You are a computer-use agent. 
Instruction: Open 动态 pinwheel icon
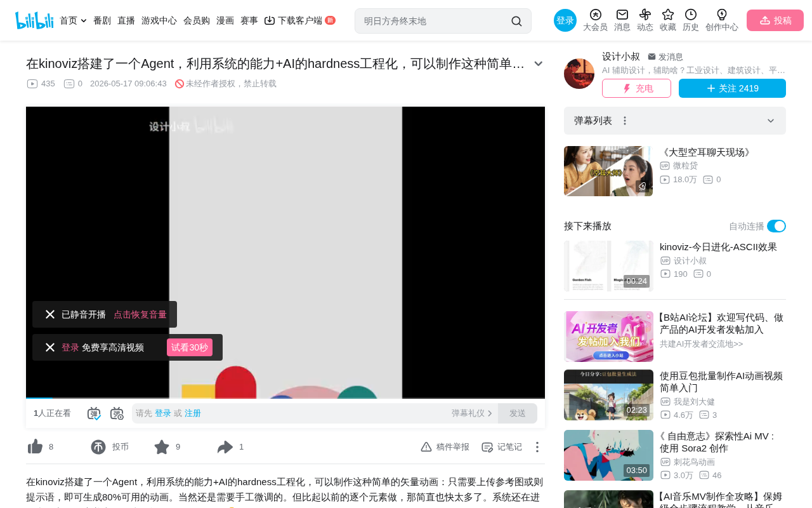pos(645,20)
